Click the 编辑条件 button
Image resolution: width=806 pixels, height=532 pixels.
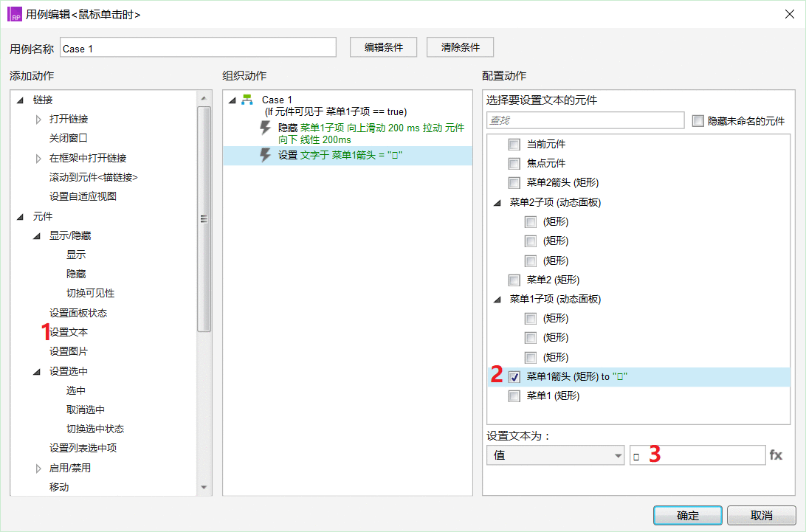click(383, 47)
